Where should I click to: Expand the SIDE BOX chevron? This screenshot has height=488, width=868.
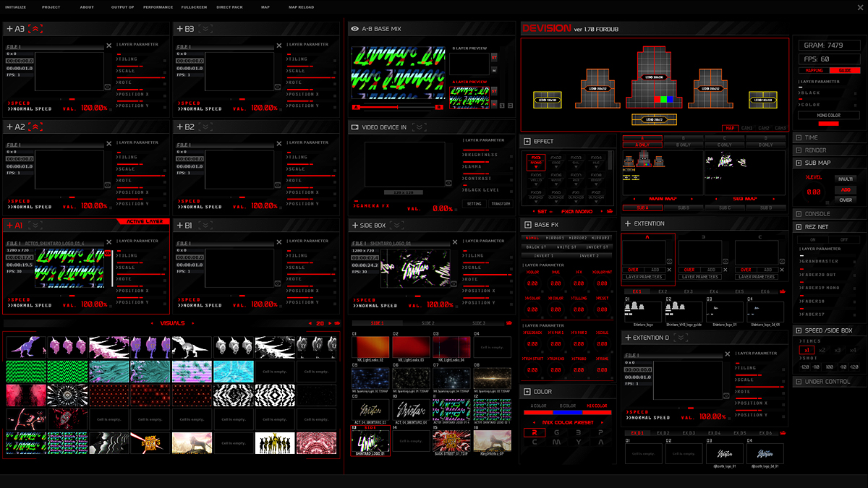[x=399, y=226]
